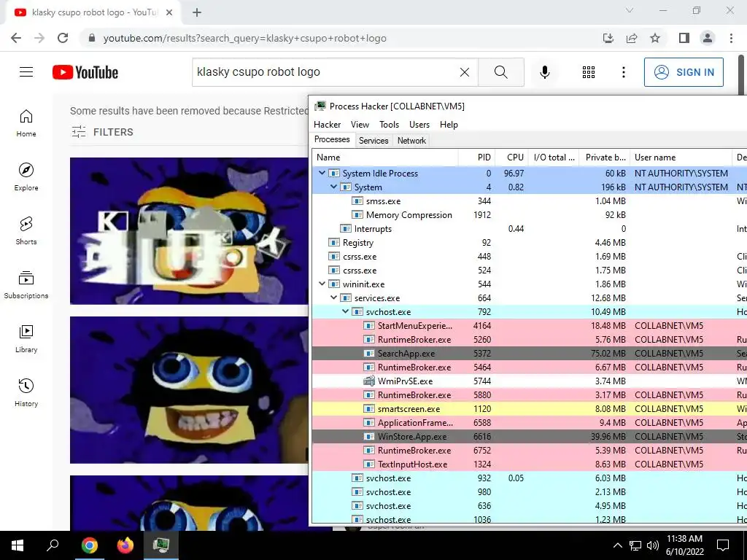Viewport: 747px width, 560px height.
Task: Click the magnifier search button on YouTube
Action: 500,72
